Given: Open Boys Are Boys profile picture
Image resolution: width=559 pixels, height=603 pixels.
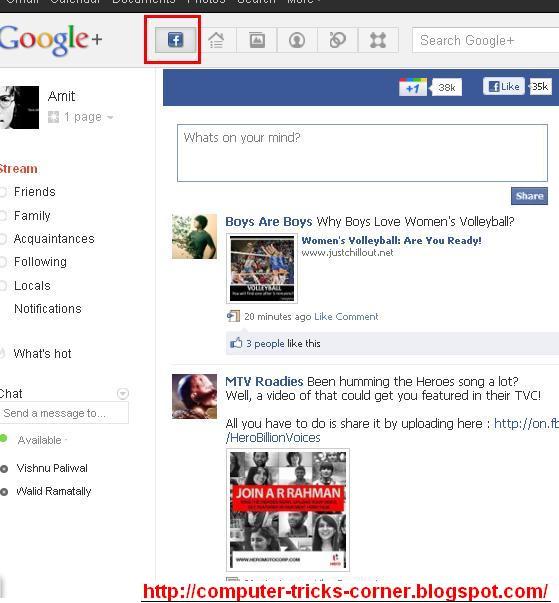Looking at the screenshot, I should (x=194, y=236).
